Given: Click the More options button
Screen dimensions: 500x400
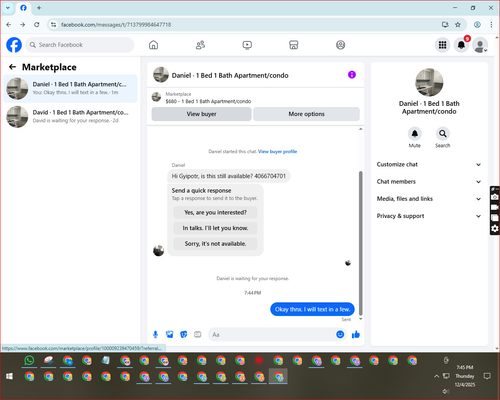Looking at the screenshot, I should pyautogui.click(x=306, y=114).
